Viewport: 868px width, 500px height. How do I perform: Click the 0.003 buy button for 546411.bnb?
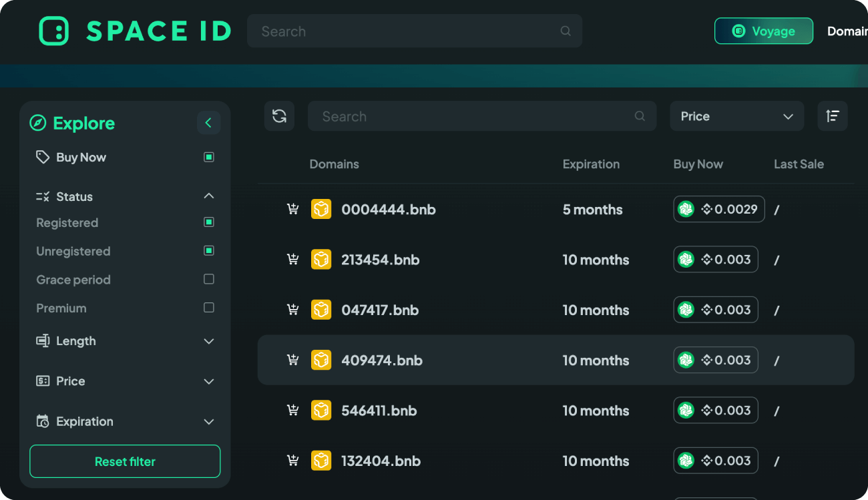pyautogui.click(x=716, y=411)
